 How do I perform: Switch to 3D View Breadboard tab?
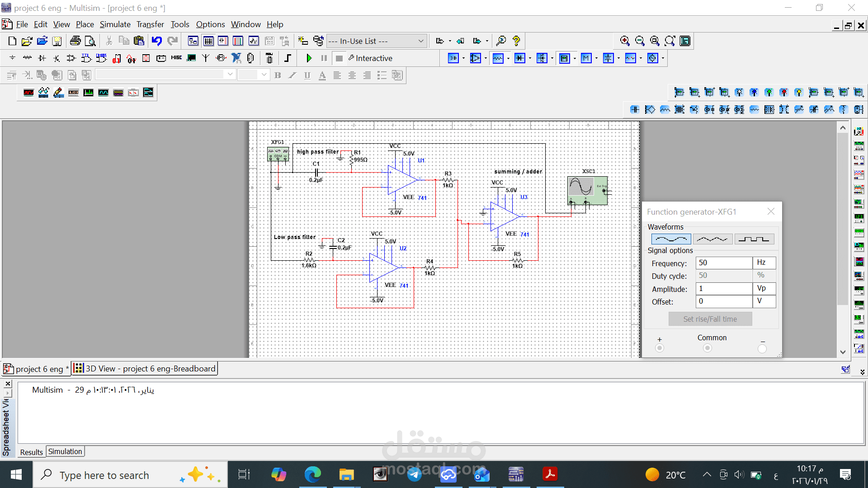145,369
